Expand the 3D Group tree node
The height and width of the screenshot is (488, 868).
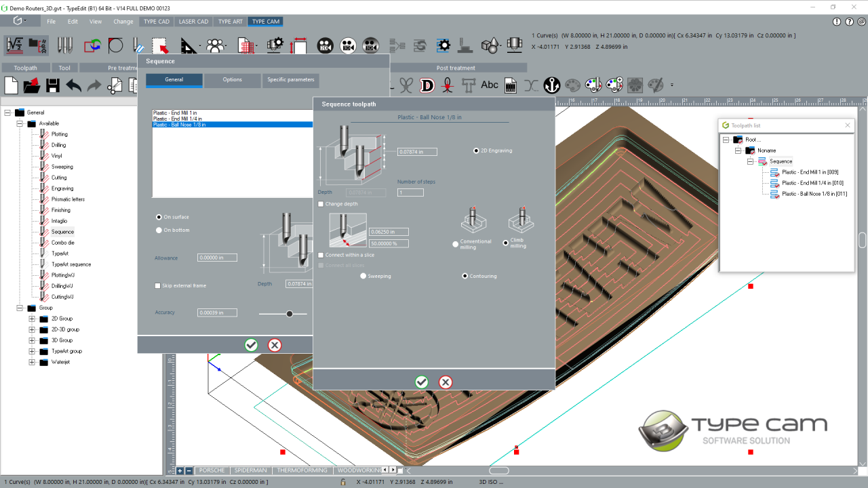pyautogui.click(x=31, y=340)
